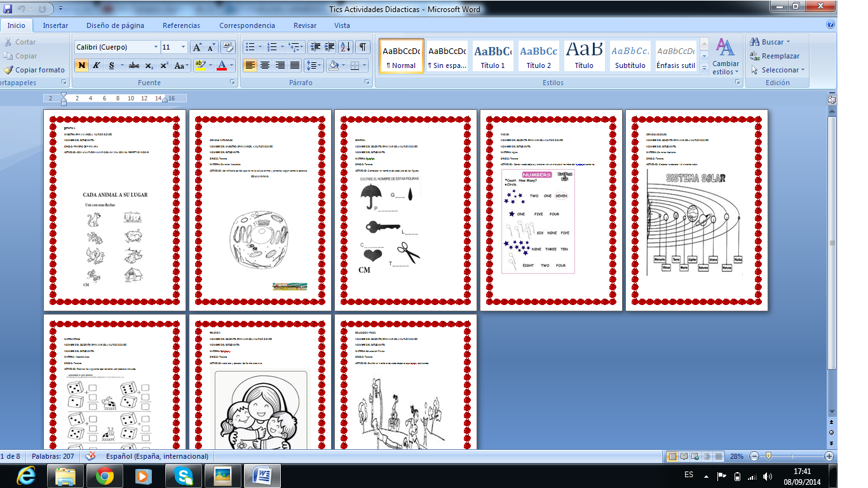The image size is (868, 488).
Task: Apply superscript formatting icon
Action: [x=164, y=65]
